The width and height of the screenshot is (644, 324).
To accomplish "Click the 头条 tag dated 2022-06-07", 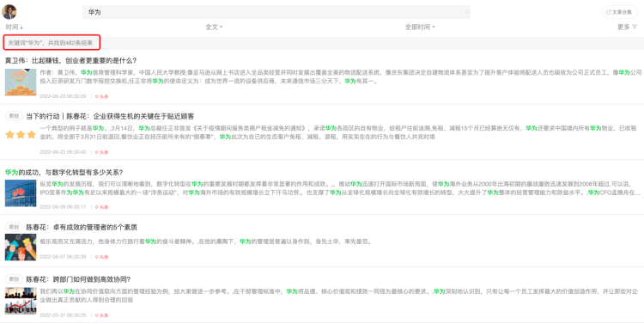I will (101, 257).
